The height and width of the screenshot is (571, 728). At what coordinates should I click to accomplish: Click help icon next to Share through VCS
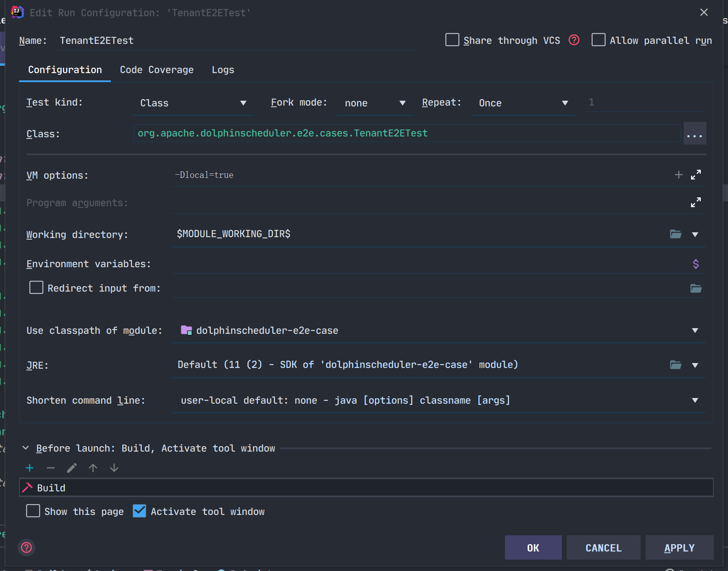click(x=574, y=40)
